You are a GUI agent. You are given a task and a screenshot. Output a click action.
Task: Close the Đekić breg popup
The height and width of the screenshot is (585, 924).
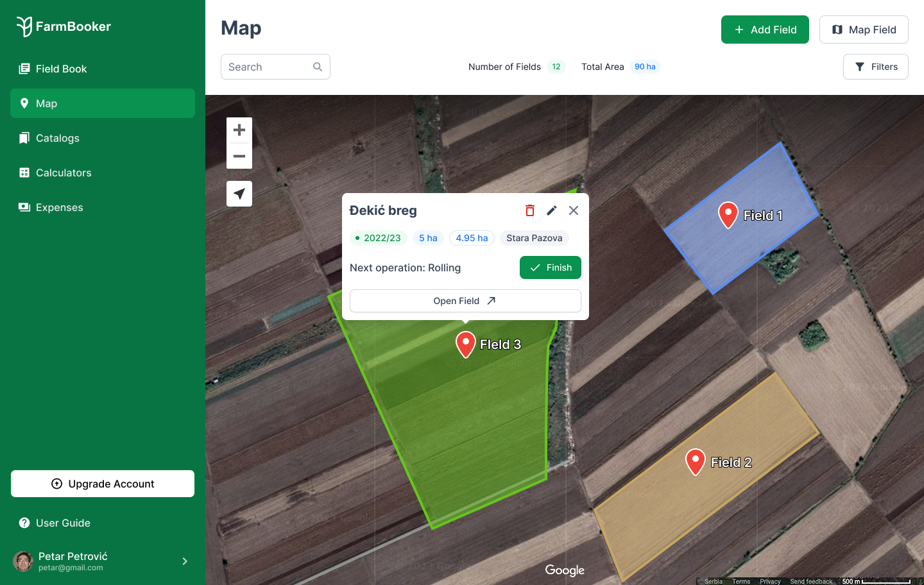coord(574,210)
